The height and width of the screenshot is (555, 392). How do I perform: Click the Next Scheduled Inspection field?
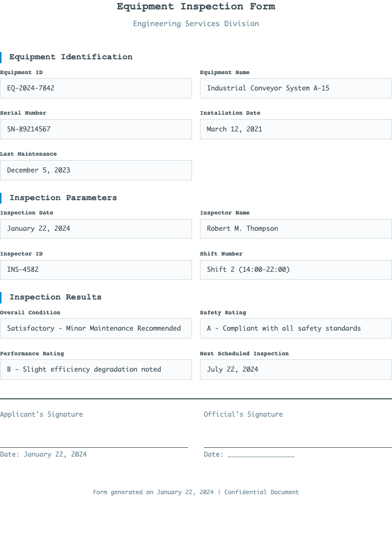coord(295,369)
